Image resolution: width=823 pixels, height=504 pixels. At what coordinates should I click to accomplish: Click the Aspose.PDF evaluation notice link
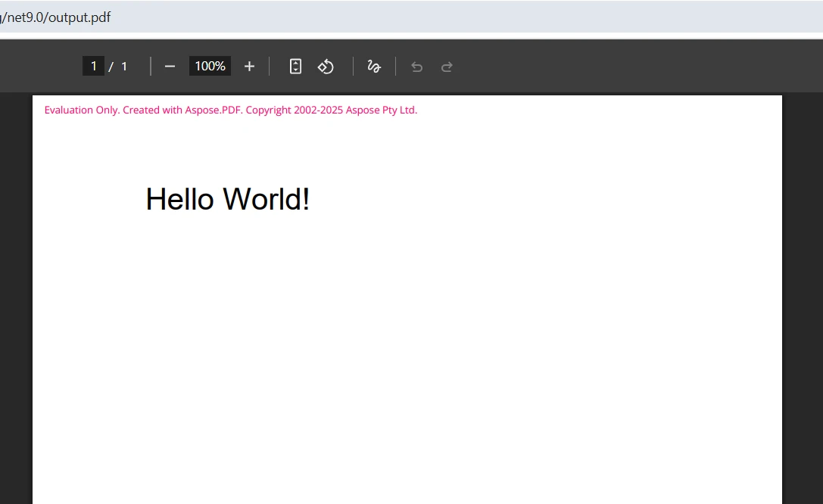coord(229,110)
